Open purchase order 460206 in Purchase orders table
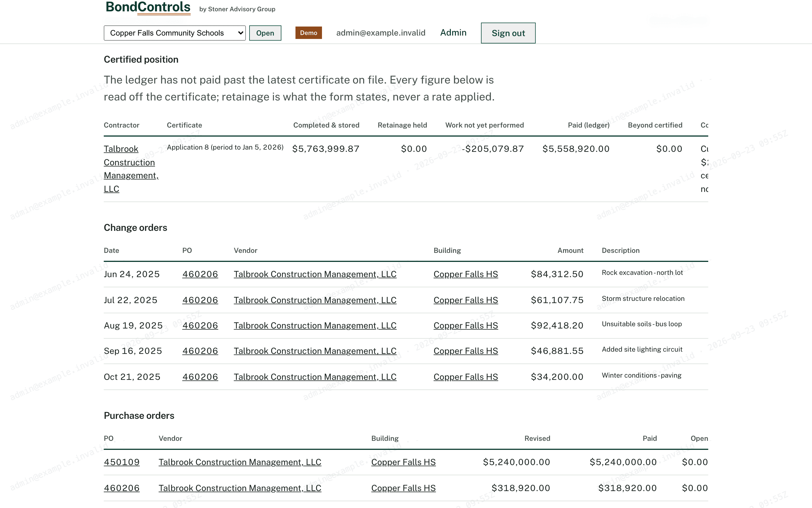 (x=122, y=488)
